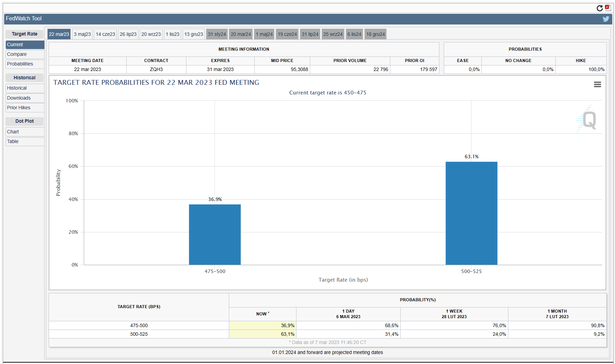The image size is (615, 364).
Task: Open the 13 gru23 meeting tab
Action: [x=194, y=34]
